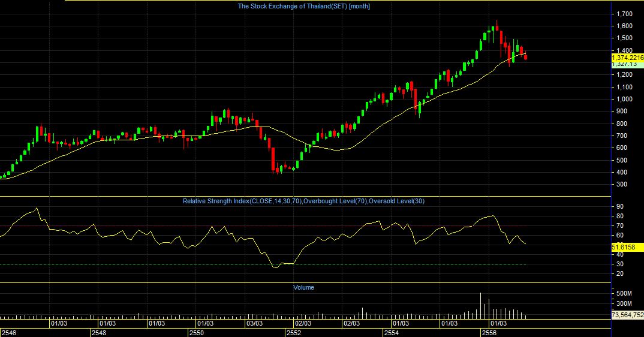Click the 1,200 price axis label

pyautogui.click(x=624, y=74)
